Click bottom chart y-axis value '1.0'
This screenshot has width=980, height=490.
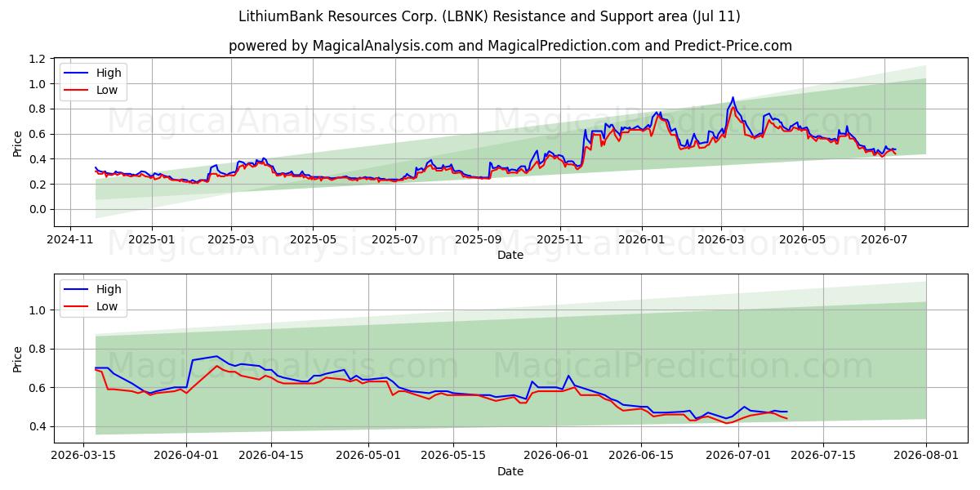[38, 310]
